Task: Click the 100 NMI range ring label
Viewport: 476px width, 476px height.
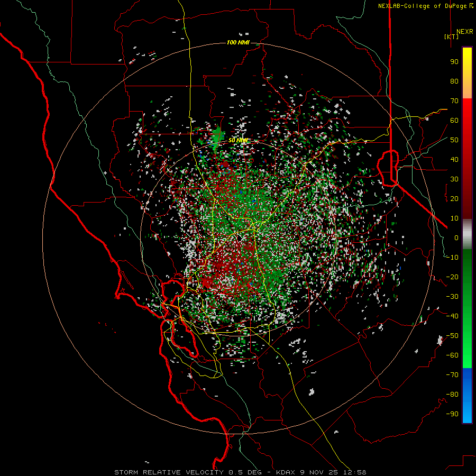Action: (x=239, y=42)
